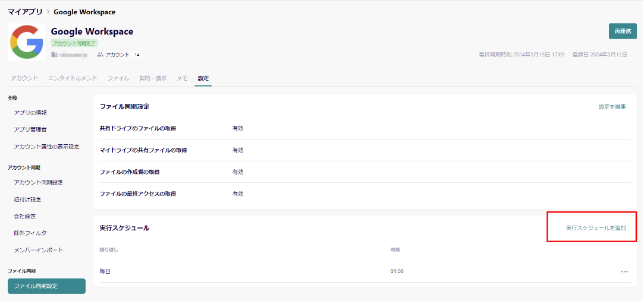The image size is (644, 301).
Task: Switch to the アカウント tab
Action: (24, 78)
